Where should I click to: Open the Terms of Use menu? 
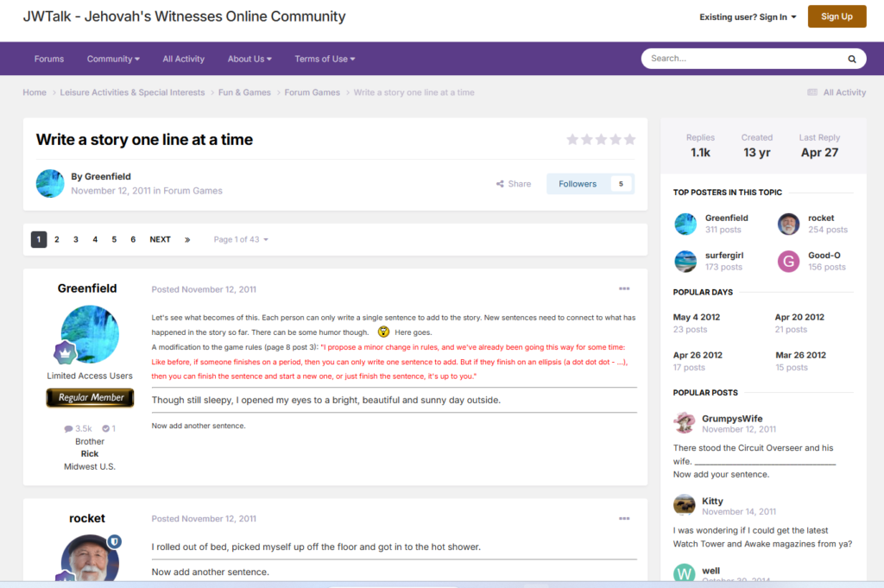tap(325, 59)
